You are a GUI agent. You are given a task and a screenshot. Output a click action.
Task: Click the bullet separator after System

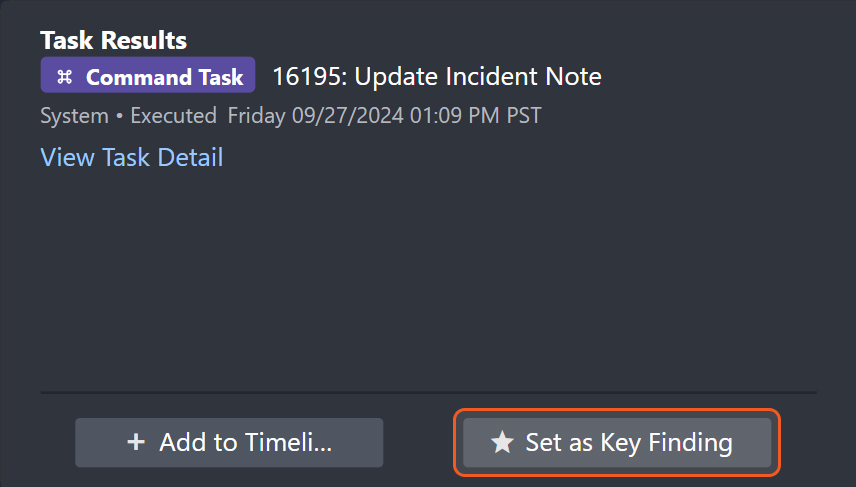[x=119, y=116]
